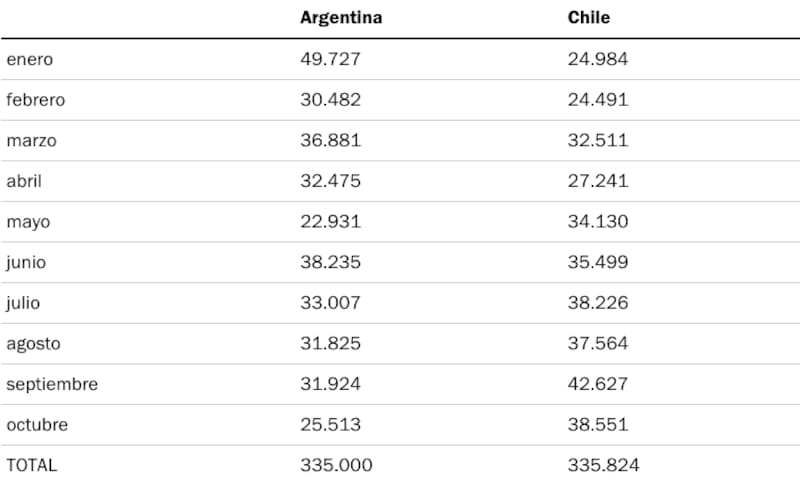Select the septiembre row label
Image resolution: width=800 pixels, height=482 pixels.
tap(52, 384)
